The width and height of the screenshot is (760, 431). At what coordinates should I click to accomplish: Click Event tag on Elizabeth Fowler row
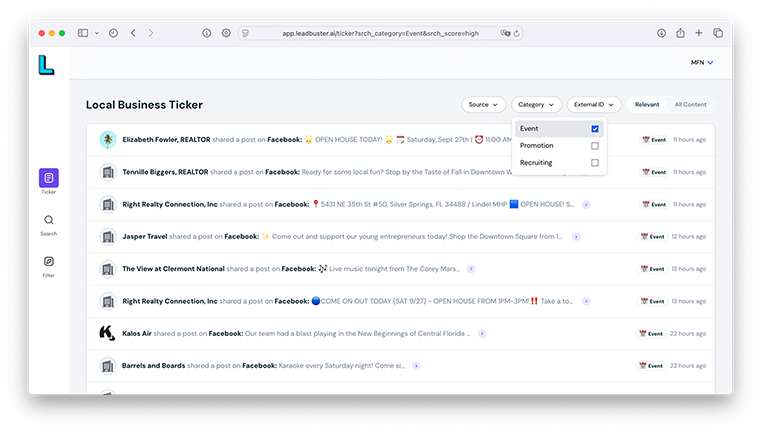pos(654,140)
